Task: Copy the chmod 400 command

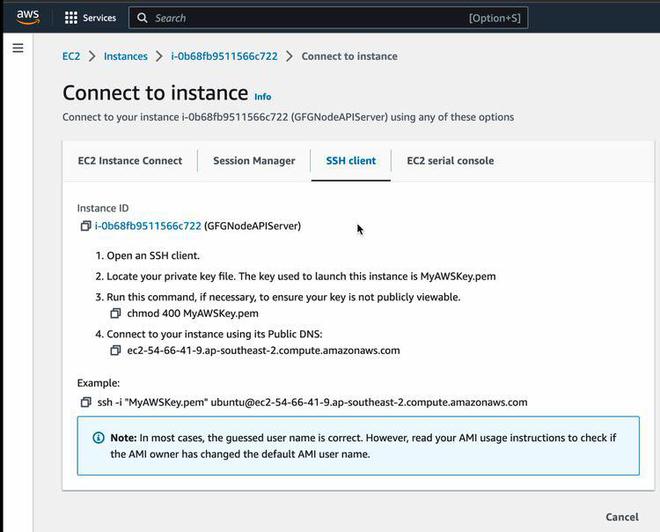Action: (x=116, y=314)
